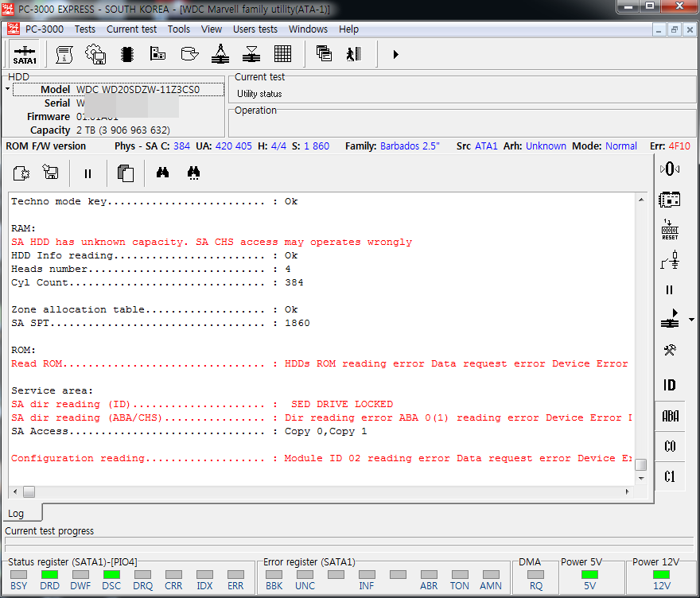The width and height of the screenshot is (700, 598).
Task: Click the DSC status register indicator
Action: click(x=111, y=575)
